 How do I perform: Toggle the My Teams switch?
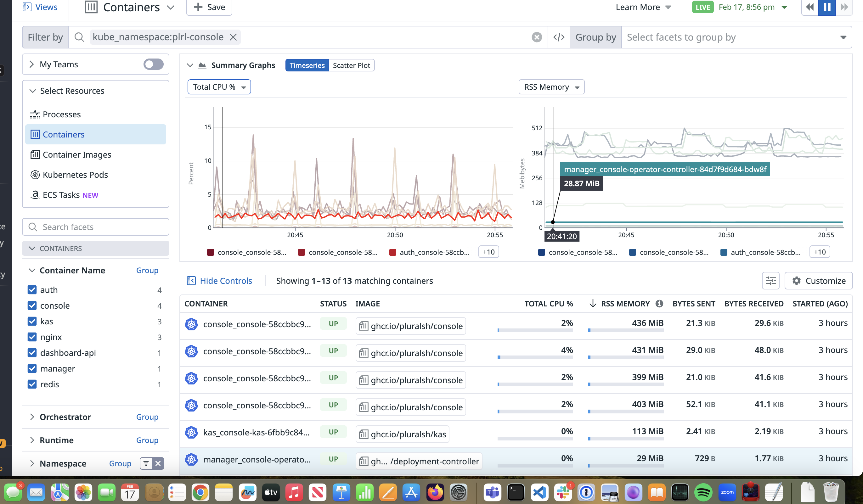click(x=153, y=64)
